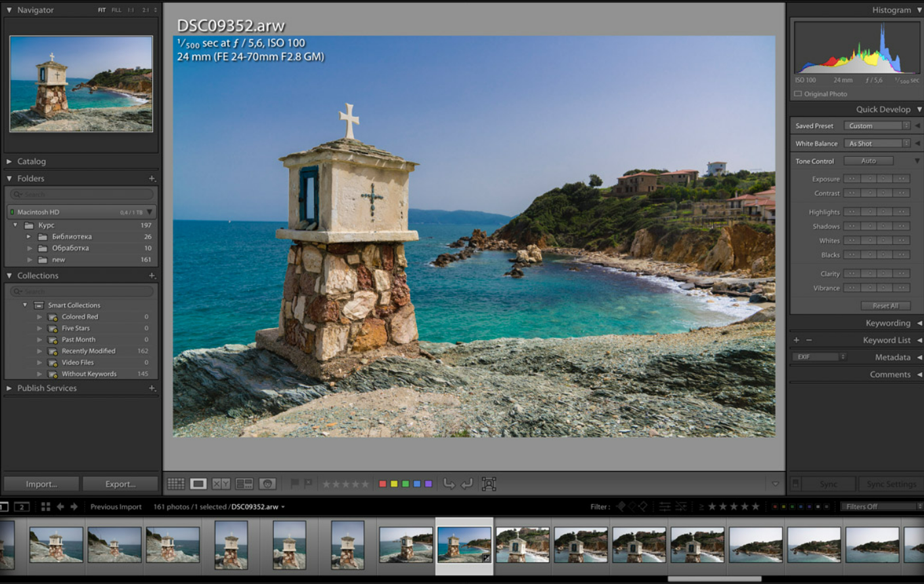Apply Auto tone control
This screenshot has height=584, width=924.
[868, 161]
